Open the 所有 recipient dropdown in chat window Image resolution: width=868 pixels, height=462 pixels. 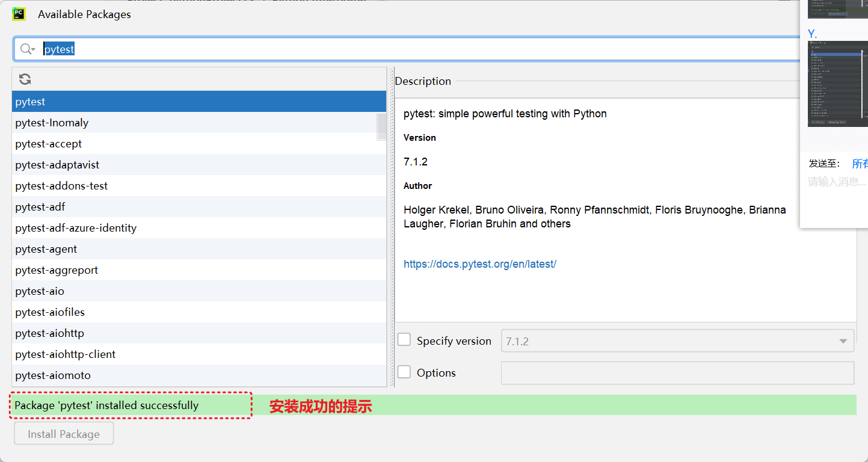[x=860, y=164]
